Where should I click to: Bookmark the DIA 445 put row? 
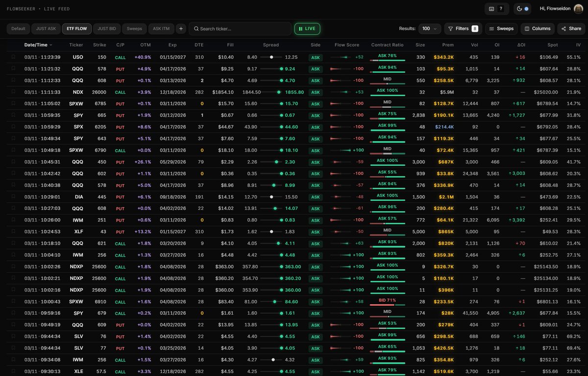pos(14,197)
